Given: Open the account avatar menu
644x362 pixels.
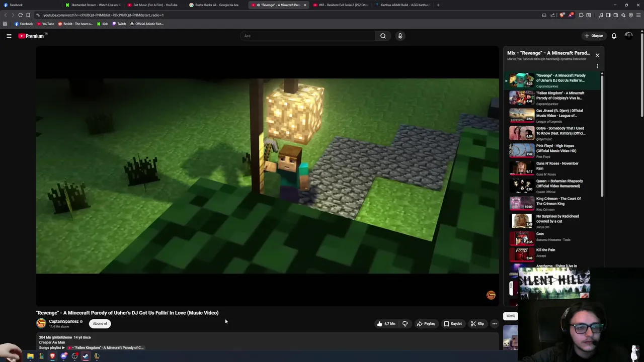Looking at the screenshot, I should point(628,36).
